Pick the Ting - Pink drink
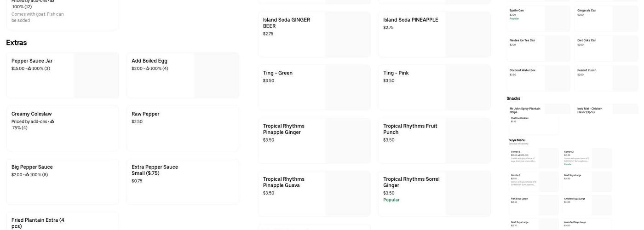644x230 pixels. tap(434, 87)
